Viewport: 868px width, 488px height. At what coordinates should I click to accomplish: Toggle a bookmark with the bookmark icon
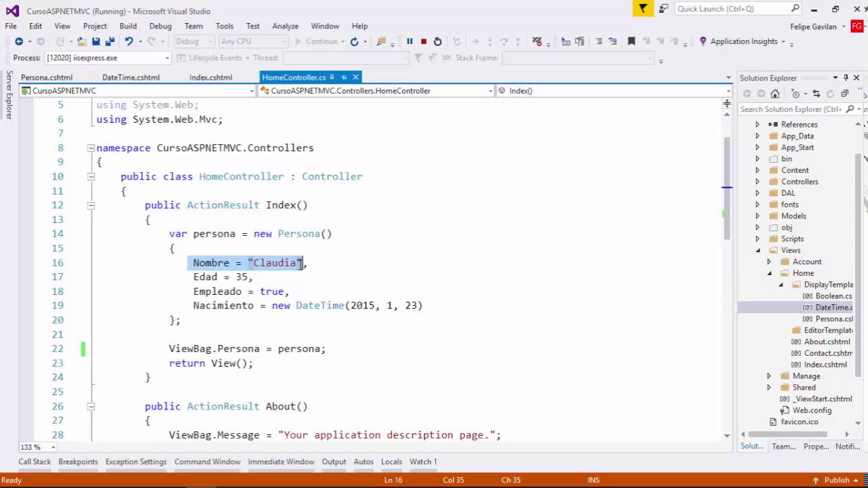(631, 41)
